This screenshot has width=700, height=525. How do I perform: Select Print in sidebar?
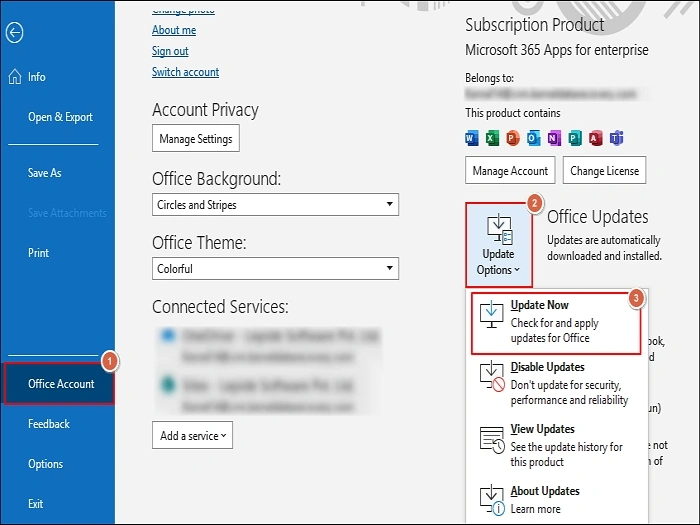pyautogui.click(x=38, y=253)
